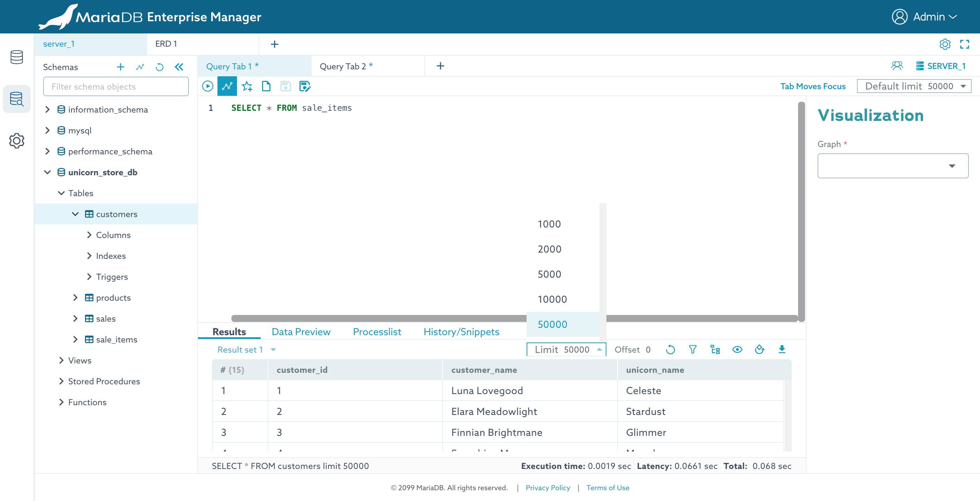Open the Privacy Policy link

(x=548, y=488)
